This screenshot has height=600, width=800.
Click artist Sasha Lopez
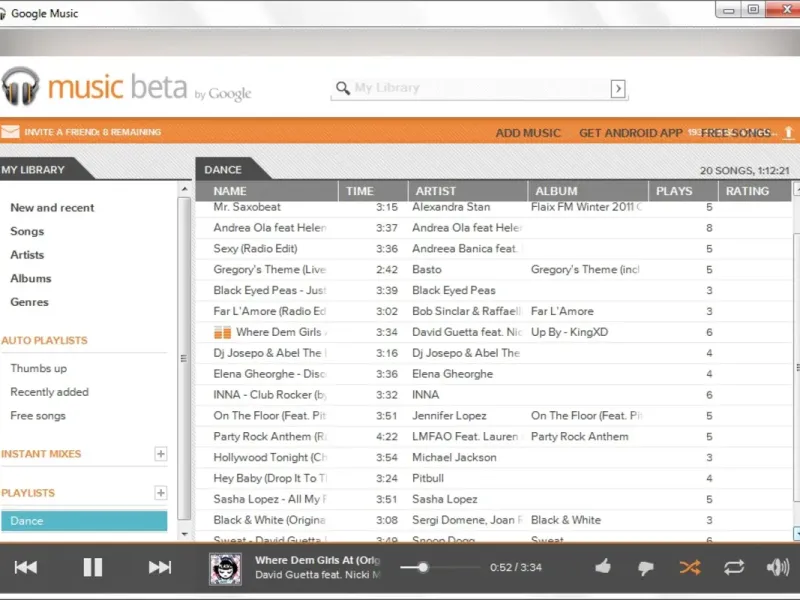coord(444,499)
